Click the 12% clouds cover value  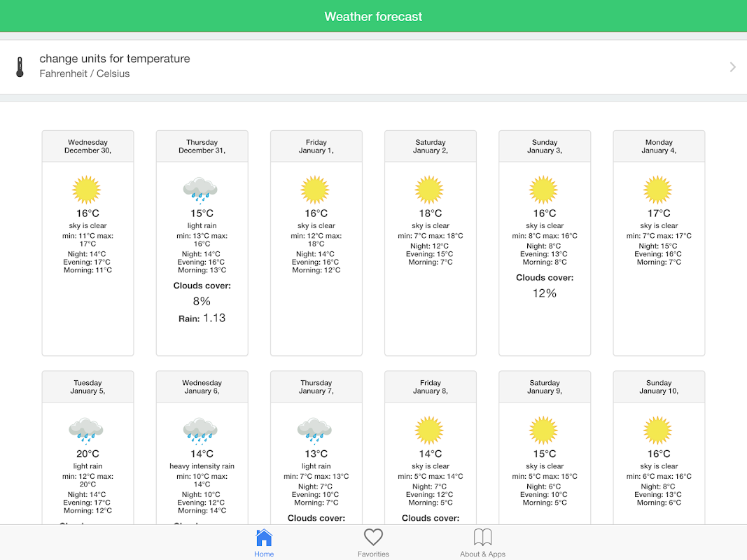tap(545, 293)
